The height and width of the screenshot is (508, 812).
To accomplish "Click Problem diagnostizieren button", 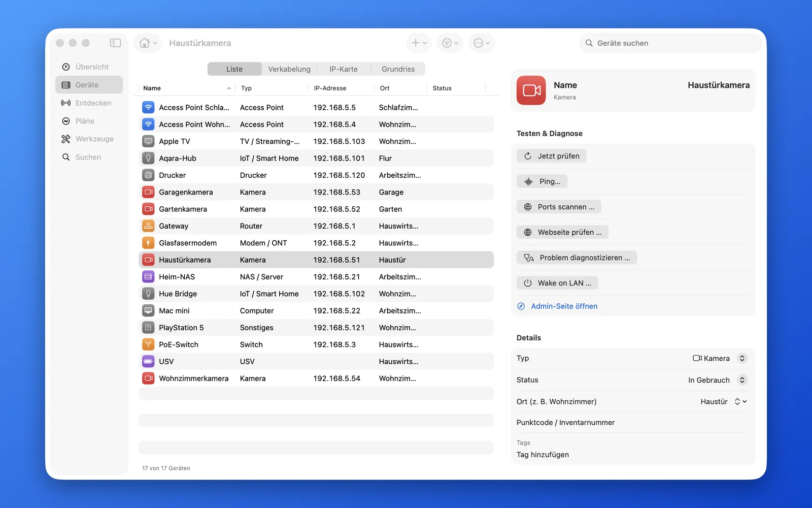I will click(x=577, y=258).
